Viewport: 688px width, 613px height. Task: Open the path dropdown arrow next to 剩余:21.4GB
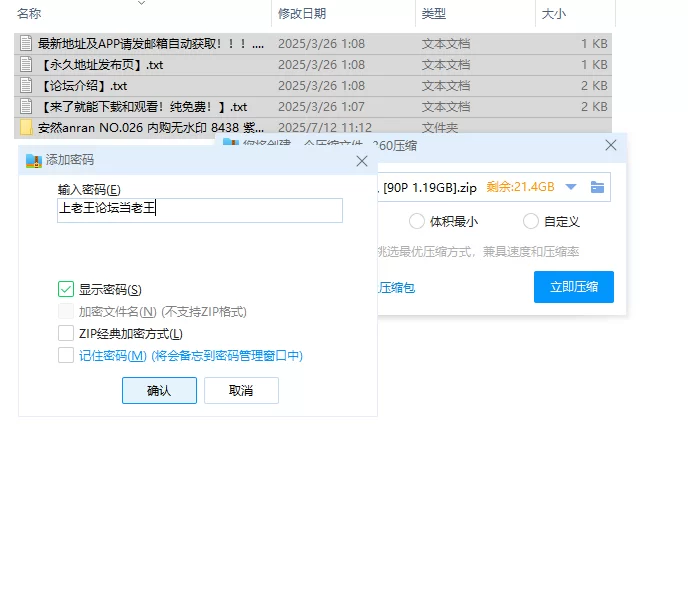point(571,187)
